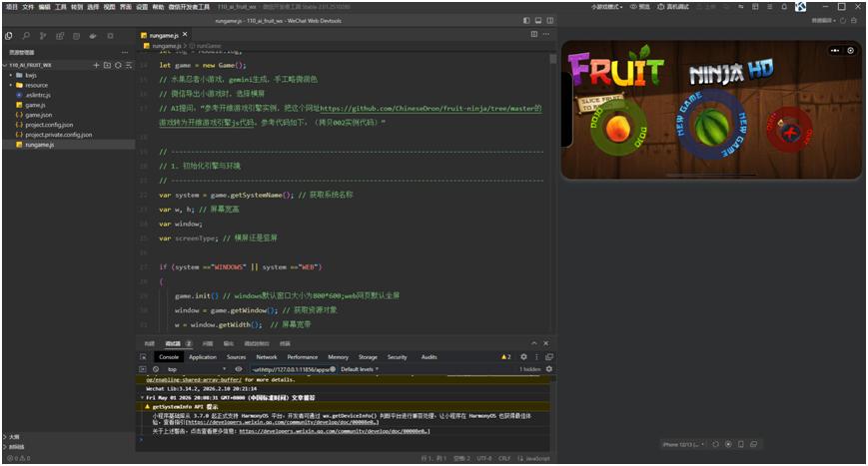This screenshot has width=868, height=466.
Task: Click the NEW GAME watermelon in simulator
Action: (711, 127)
